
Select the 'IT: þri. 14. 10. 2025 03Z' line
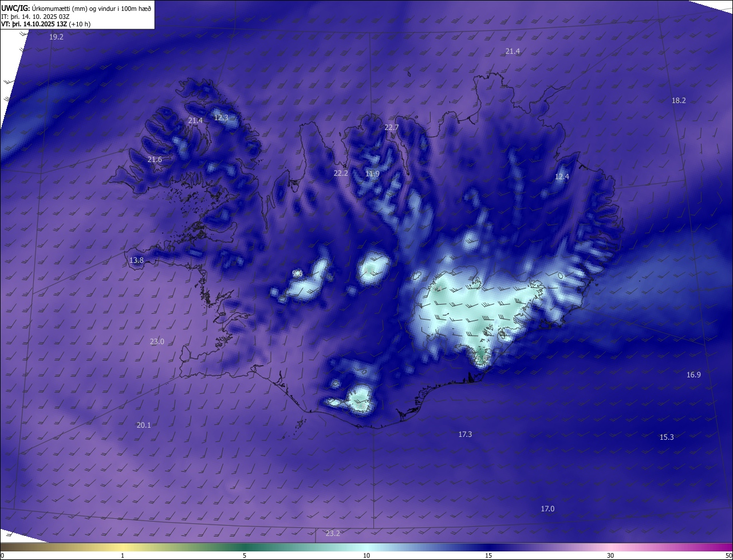point(36,16)
